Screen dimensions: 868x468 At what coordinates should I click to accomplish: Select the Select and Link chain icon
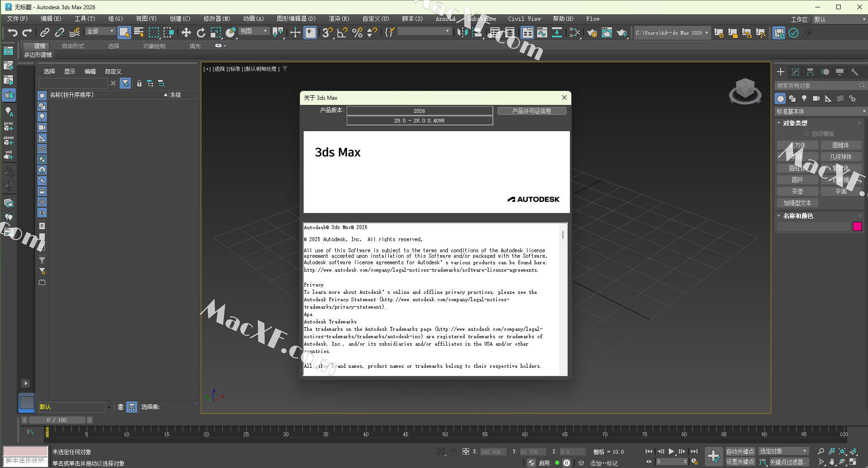[x=44, y=32]
